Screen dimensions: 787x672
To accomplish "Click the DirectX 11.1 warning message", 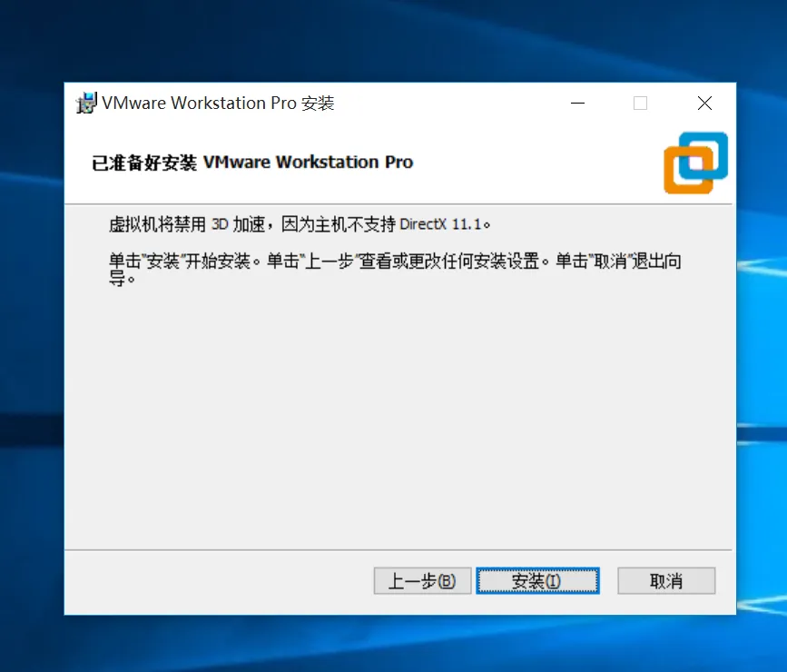I will pos(300,224).
